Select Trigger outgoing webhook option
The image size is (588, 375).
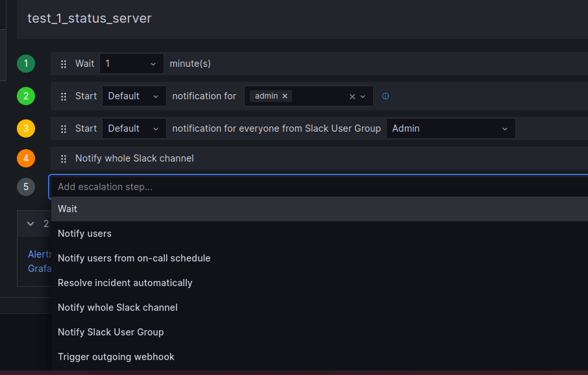[x=319, y=357]
